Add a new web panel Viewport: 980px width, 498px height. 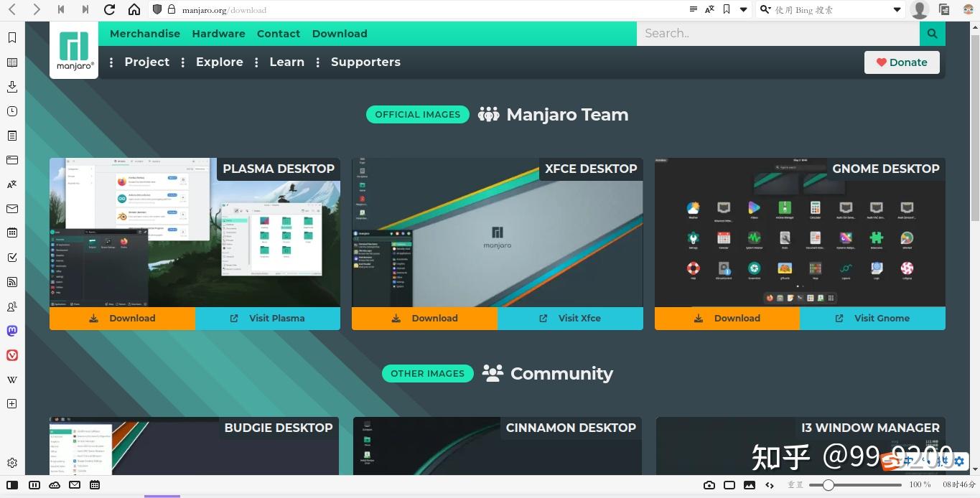pos(12,404)
